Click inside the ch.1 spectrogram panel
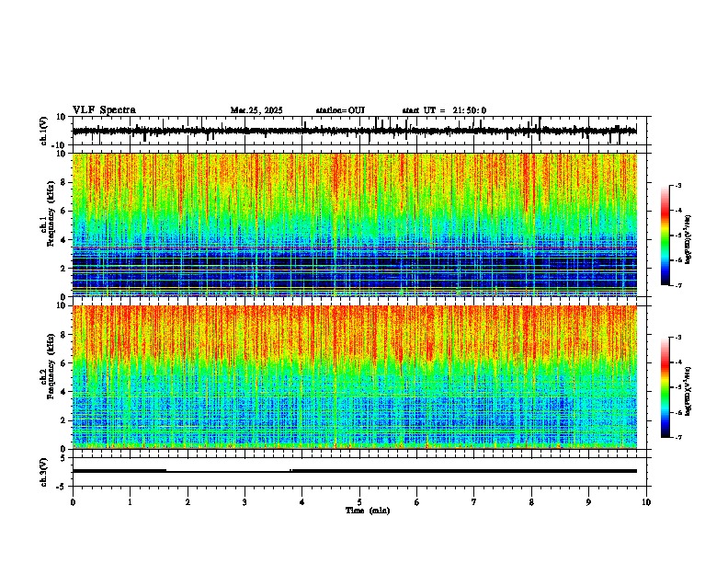The width and height of the screenshot is (728, 563). 355,224
